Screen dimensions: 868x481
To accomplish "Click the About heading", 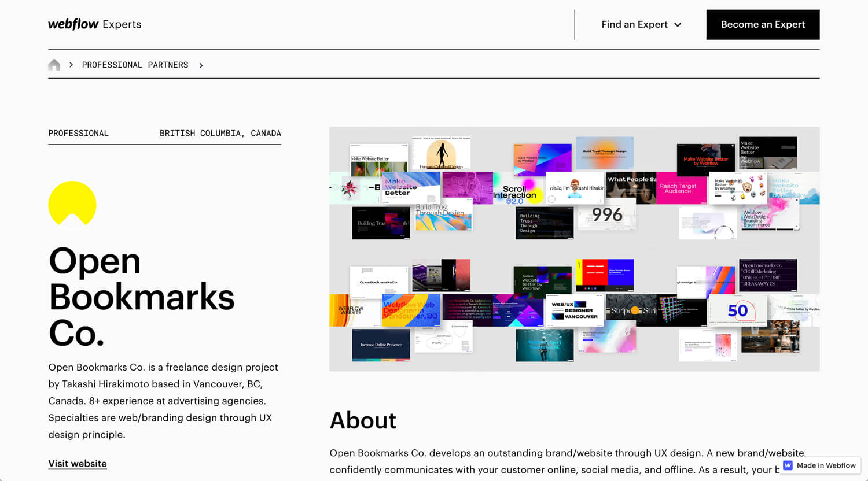I will 363,420.
